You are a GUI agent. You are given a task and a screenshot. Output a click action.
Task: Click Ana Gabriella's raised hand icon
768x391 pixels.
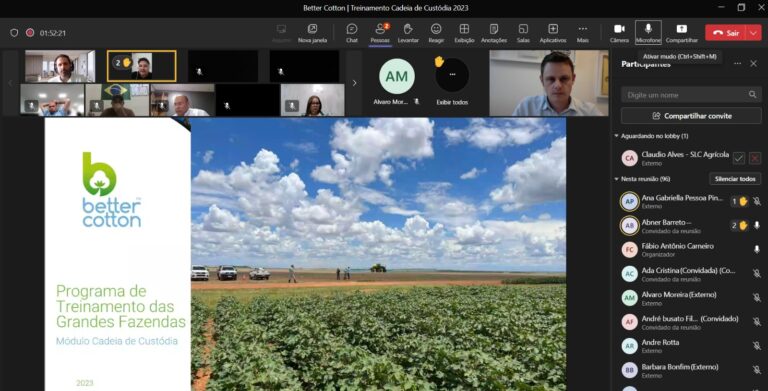743,201
